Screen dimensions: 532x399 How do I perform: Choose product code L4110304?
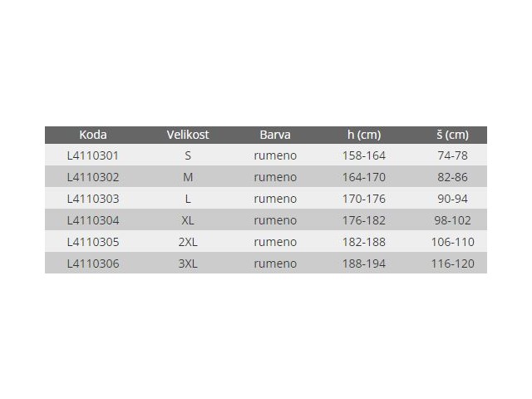93,220
